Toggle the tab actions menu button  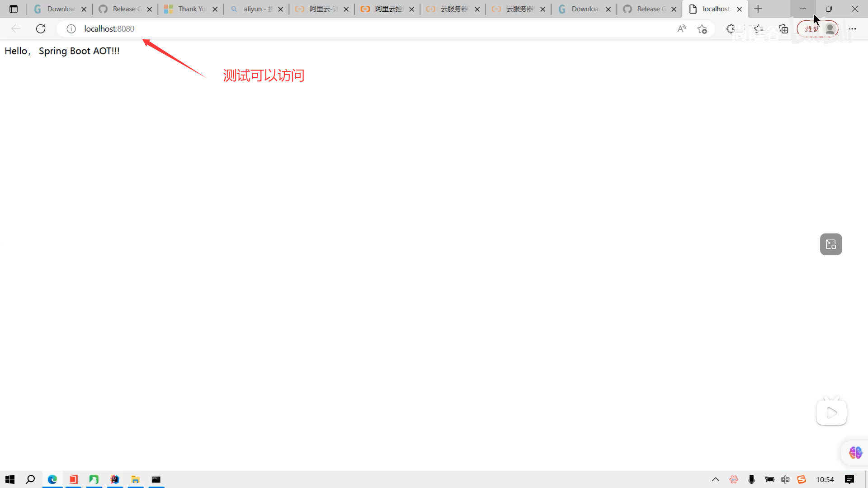tap(14, 9)
